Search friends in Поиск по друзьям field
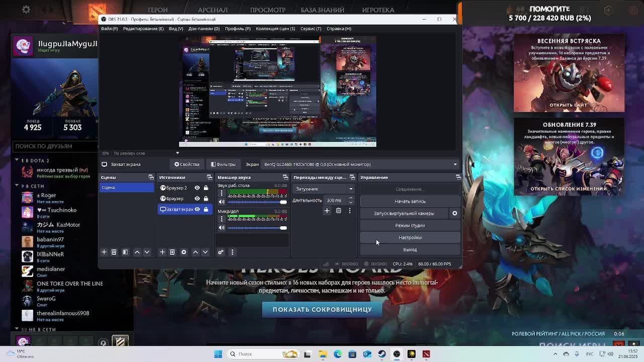The height and width of the screenshot is (362, 644). point(55,146)
